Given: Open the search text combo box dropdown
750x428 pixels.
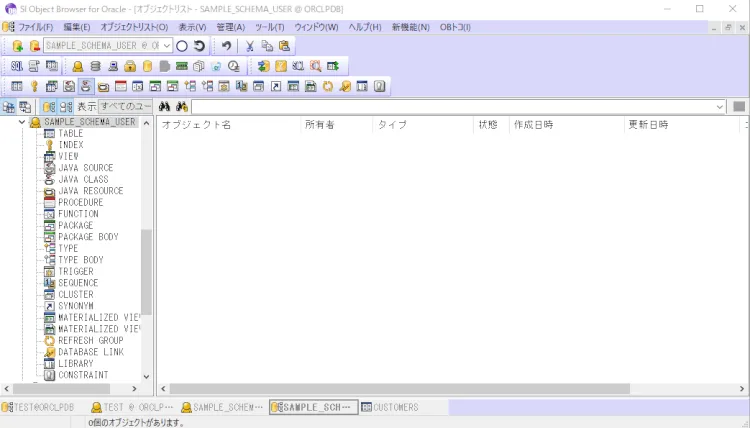Looking at the screenshot, I should (720, 106).
